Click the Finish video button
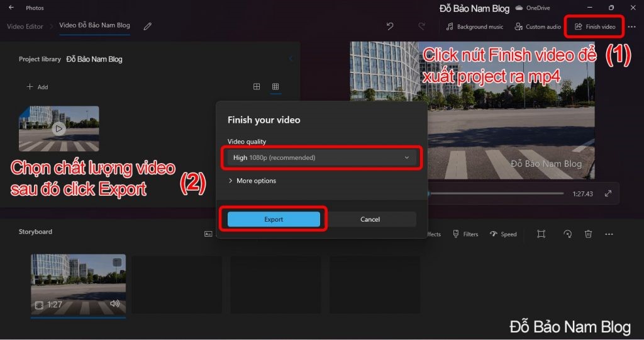 point(595,27)
